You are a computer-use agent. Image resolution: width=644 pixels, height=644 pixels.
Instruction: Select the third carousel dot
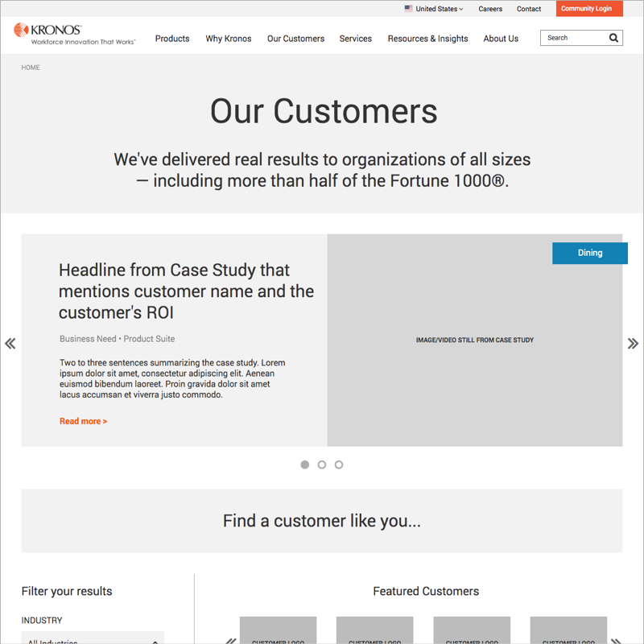click(x=339, y=464)
